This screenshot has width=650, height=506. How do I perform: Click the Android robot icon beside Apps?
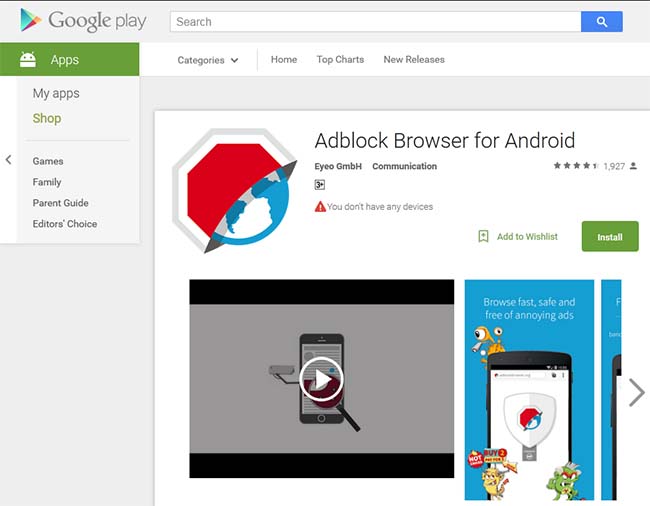tap(28, 59)
